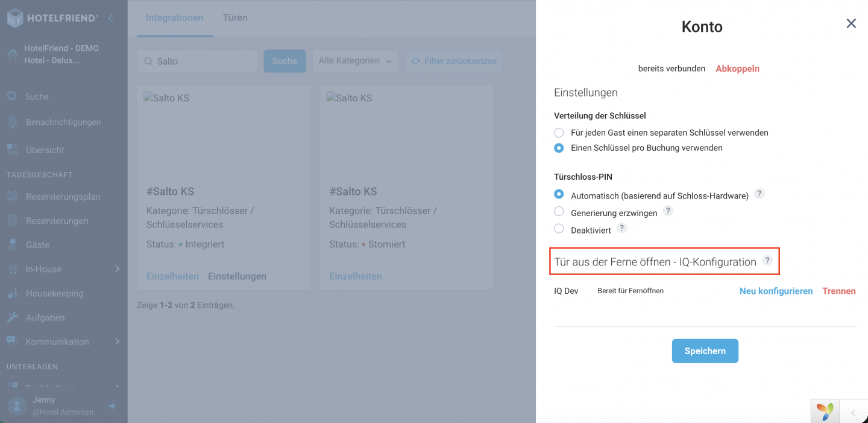Viewport: 868px width, 423px height.
Task: Switch to the Türen tab
Action: click(235, 17)
